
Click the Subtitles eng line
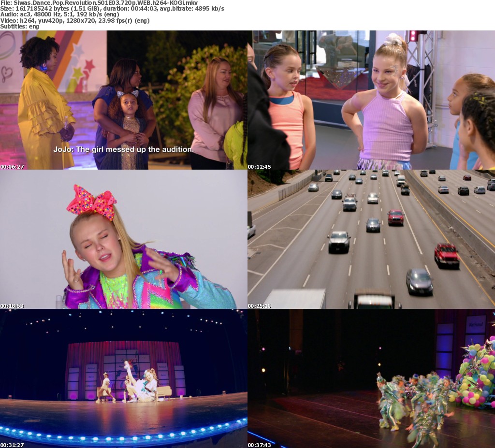click(19, 26)
